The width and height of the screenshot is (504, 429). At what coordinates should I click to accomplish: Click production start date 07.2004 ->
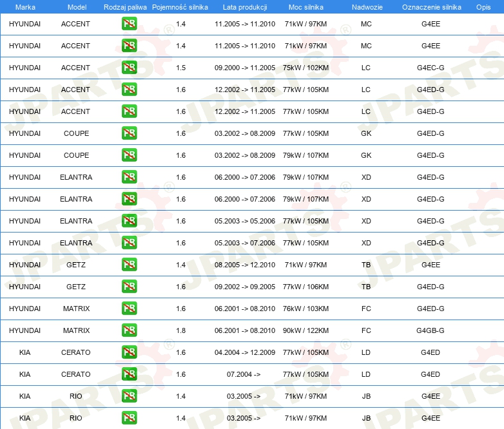(x=244, y=374)
